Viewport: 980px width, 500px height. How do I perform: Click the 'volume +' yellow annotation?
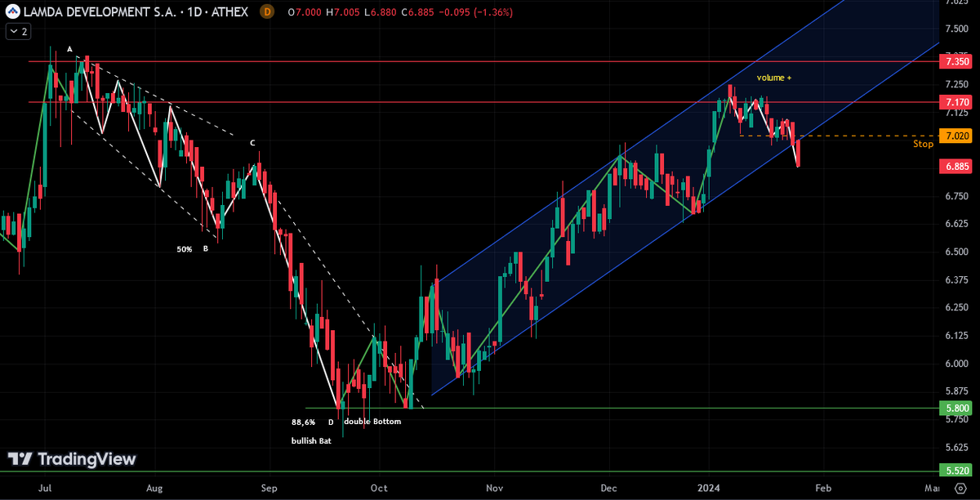click(774, 78)
